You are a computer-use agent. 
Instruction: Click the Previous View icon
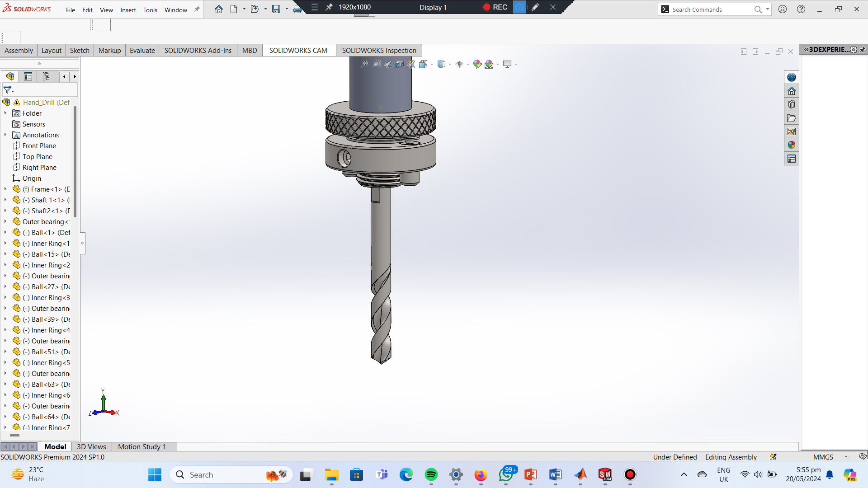(x=388, y=64)
